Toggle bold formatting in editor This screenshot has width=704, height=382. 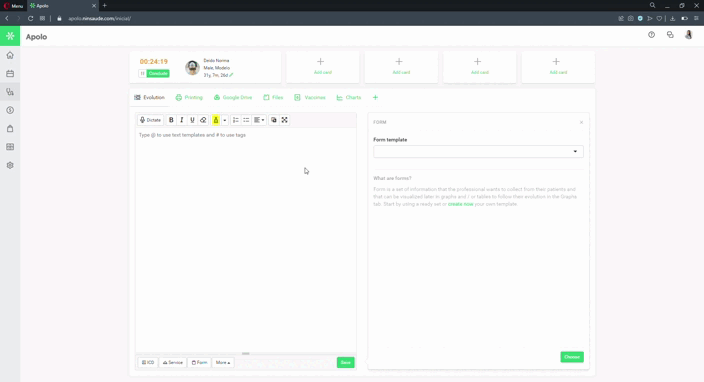pyautogui.click(x=171, y=120)
